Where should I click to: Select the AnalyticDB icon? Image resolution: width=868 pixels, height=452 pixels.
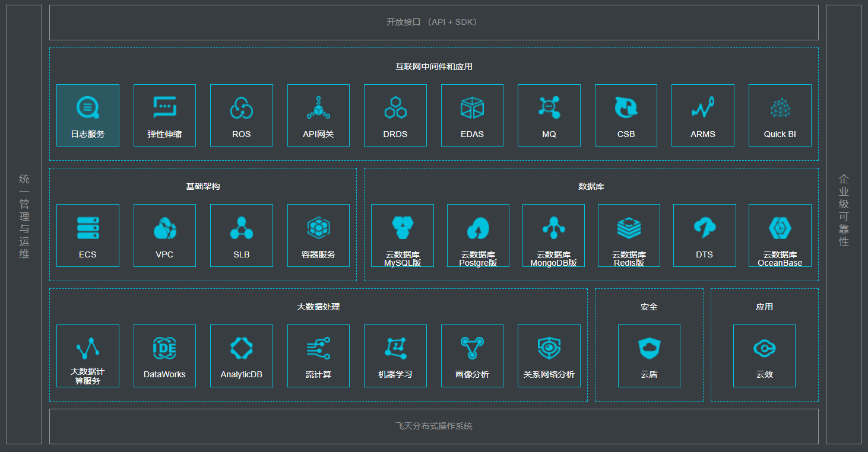pos(242,348)
